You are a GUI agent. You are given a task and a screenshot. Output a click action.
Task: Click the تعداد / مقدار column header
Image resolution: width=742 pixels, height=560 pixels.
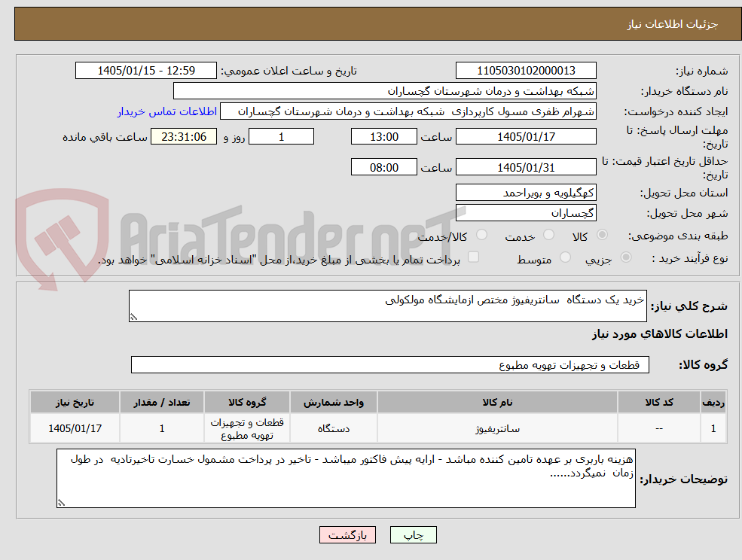[162, 402]
